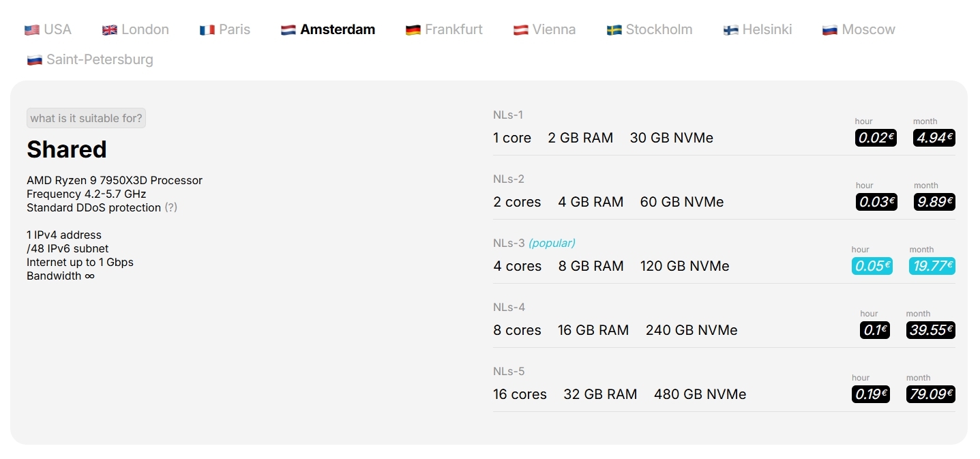Viewport: 980px width, 459px height.
Task: Select the NLs-2 hourly price 0.03€
Action: tap(876, 202)
